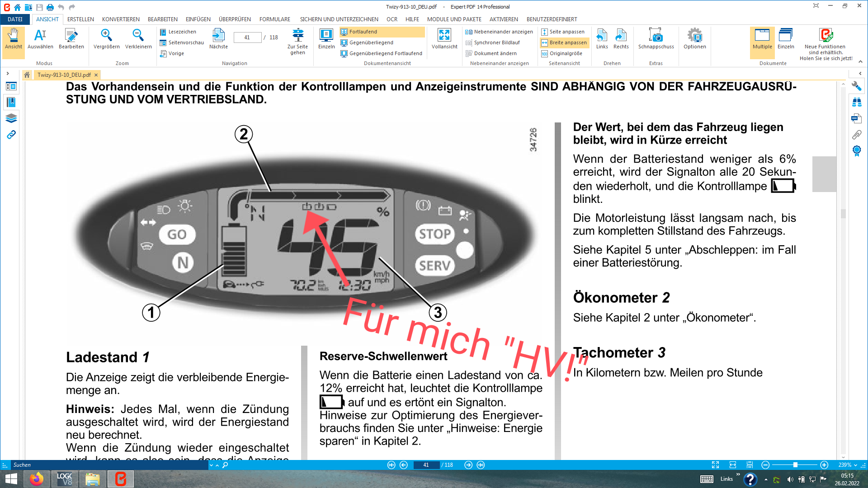Click the Verkleinern zoom-out tool
868x488 pixels.
pos(138,38)
